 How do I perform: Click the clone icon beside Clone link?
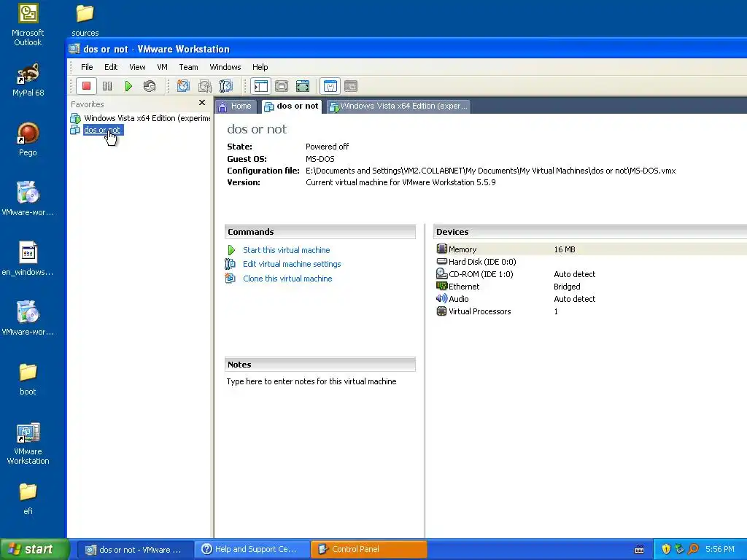point(230,278)
